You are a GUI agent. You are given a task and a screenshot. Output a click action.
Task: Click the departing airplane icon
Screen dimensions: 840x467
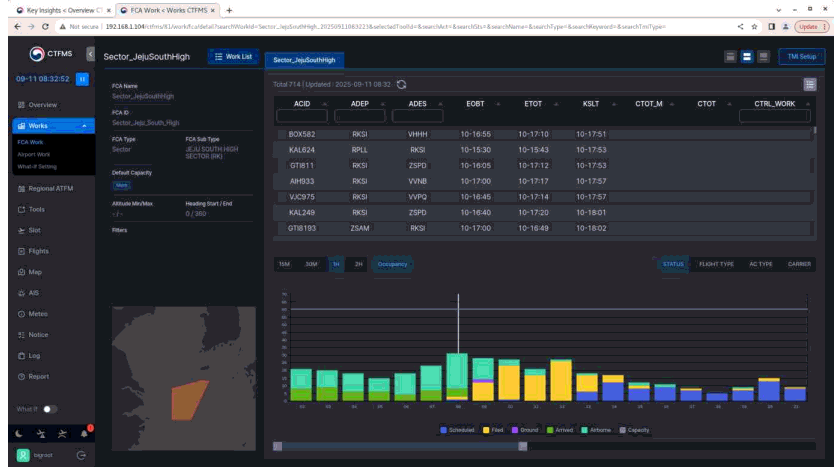click(41, 434)
